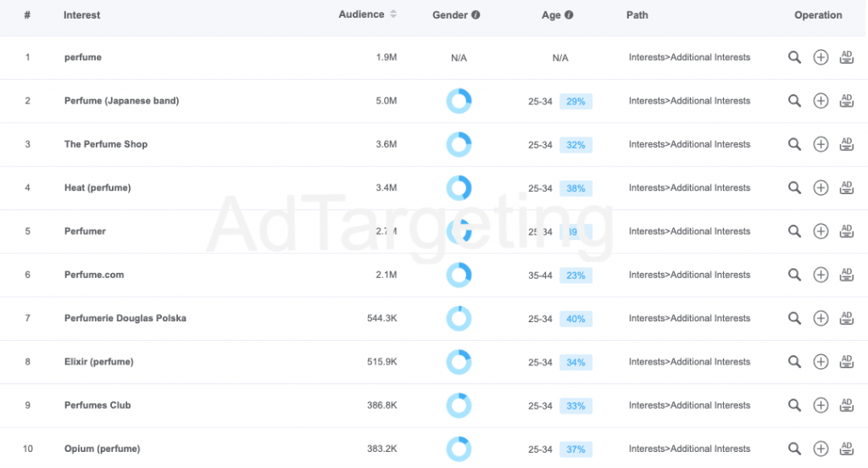Click the 29% age badge

(x=576, y=102)
